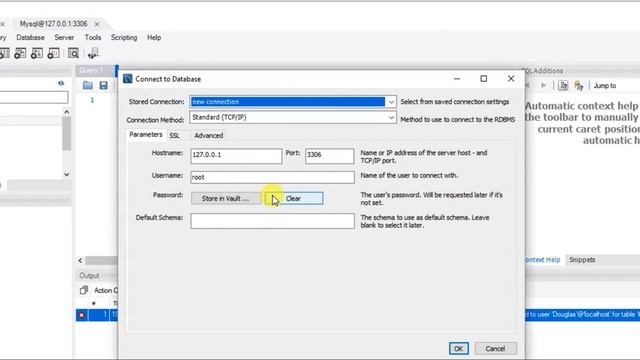The height and width of the screenshot is (360, 640).
Task: Open the Action Output selector
Action: [105, 290]
